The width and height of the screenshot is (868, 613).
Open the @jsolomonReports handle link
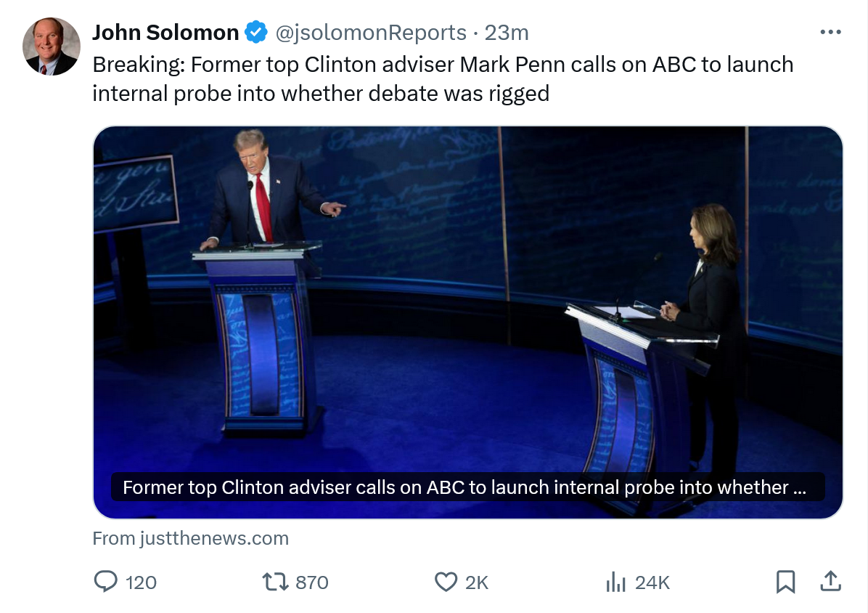370,33
